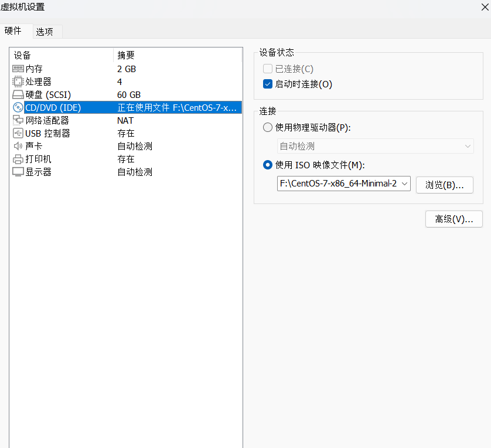The image size is (491, 448).
Task: Select 使用 ISO 映像文件(M) radio button
Action: pos(267,165)
